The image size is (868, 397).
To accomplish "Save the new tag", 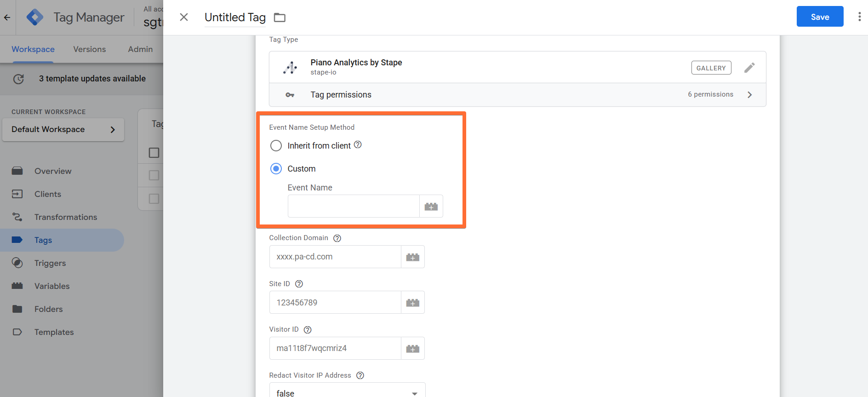I will tap(820, 17).
